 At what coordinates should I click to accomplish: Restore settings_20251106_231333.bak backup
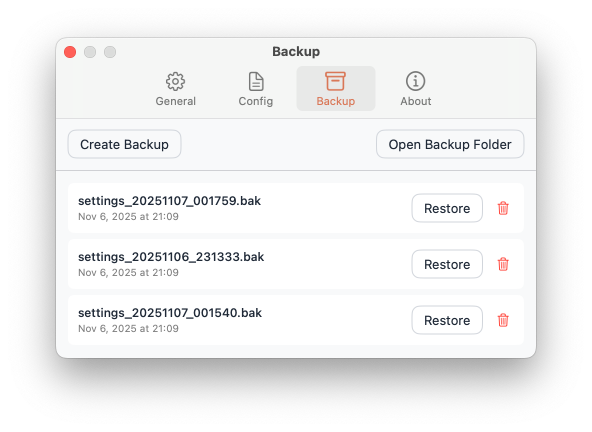pyautogui.click(x=447, y=264)
